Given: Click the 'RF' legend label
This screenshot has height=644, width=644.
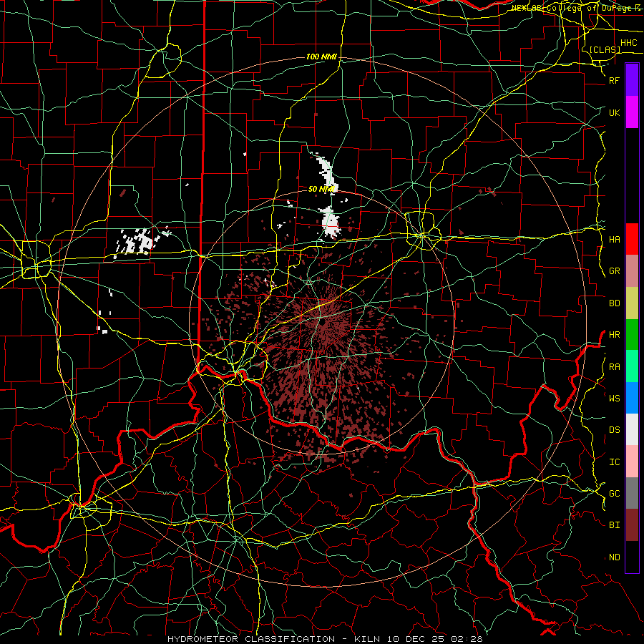Looking at the screenshot, I should [x=615, y=80].
